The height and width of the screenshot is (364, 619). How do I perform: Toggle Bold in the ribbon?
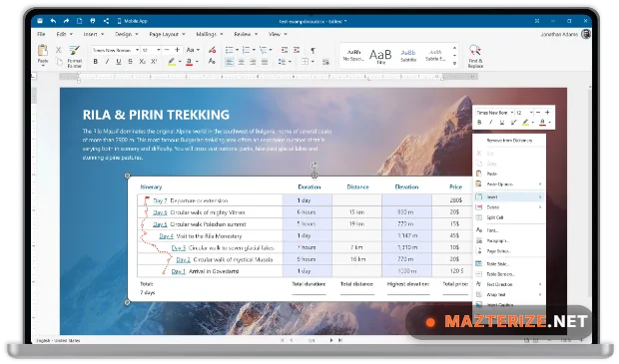(x=96, y=62)
